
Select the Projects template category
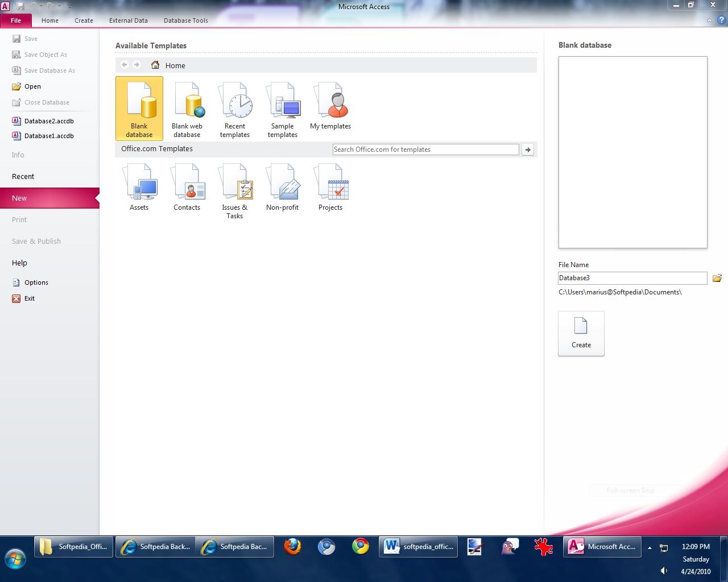pos(330,188)
